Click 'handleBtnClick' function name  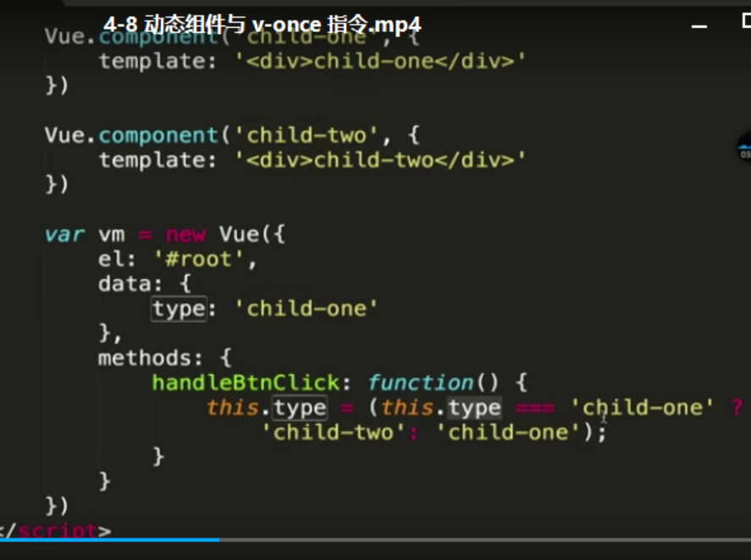[246, 383]
